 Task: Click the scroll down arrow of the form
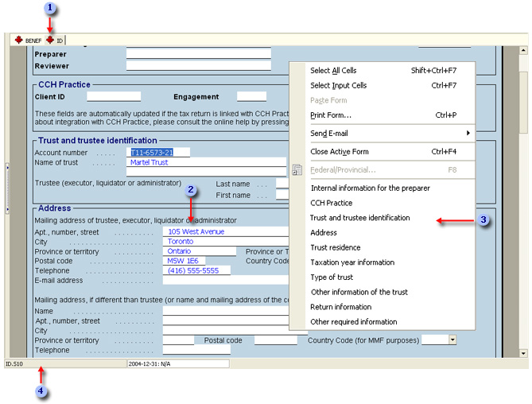(x=523, y=353)
